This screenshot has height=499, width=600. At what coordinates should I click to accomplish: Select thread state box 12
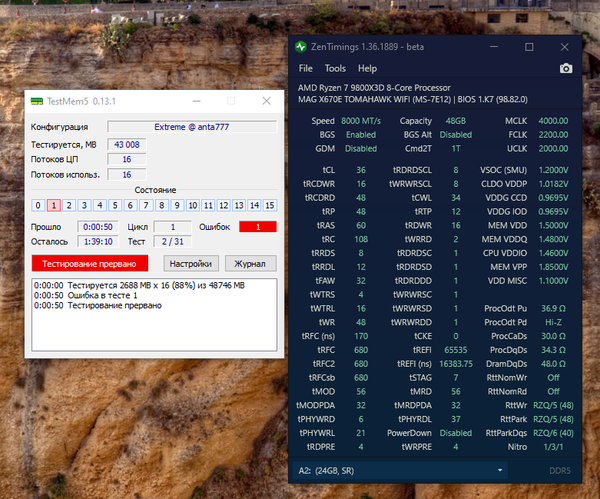(223, 205)
